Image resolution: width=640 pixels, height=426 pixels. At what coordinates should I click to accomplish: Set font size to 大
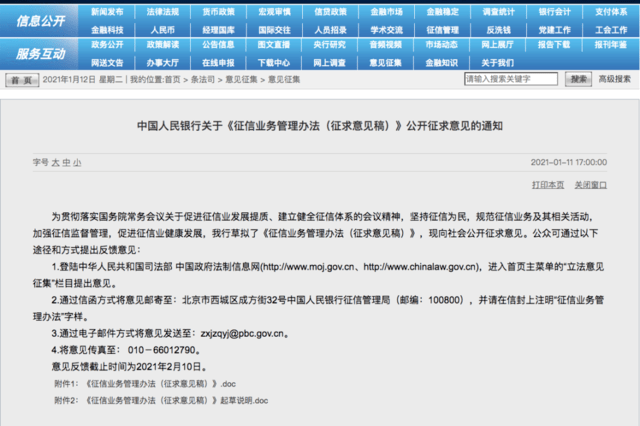(x=57, y=160)
